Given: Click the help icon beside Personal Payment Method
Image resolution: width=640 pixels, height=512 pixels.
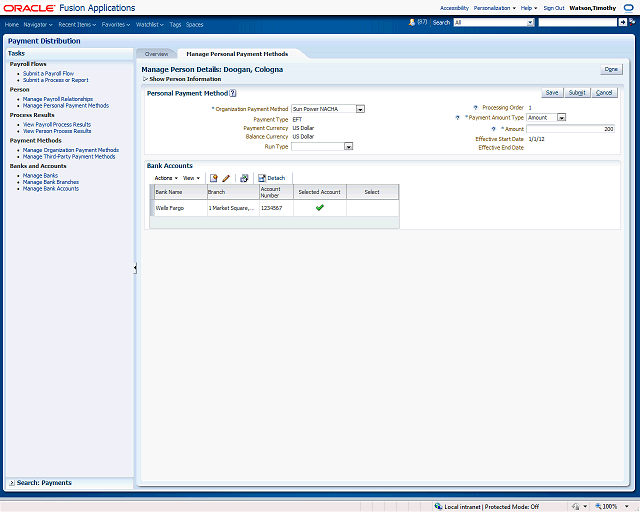Looking at the screenshot, I should pos(233,93).
